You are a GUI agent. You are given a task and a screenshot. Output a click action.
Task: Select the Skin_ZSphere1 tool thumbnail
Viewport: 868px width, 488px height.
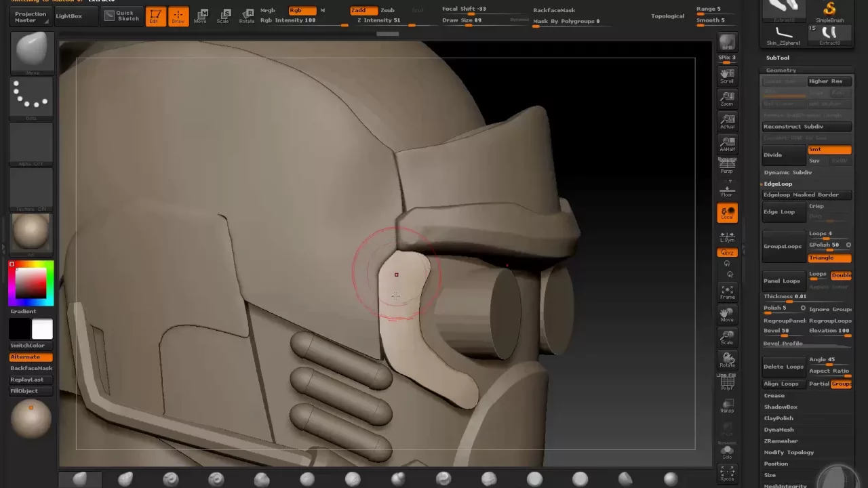click(x=783, y=35)
